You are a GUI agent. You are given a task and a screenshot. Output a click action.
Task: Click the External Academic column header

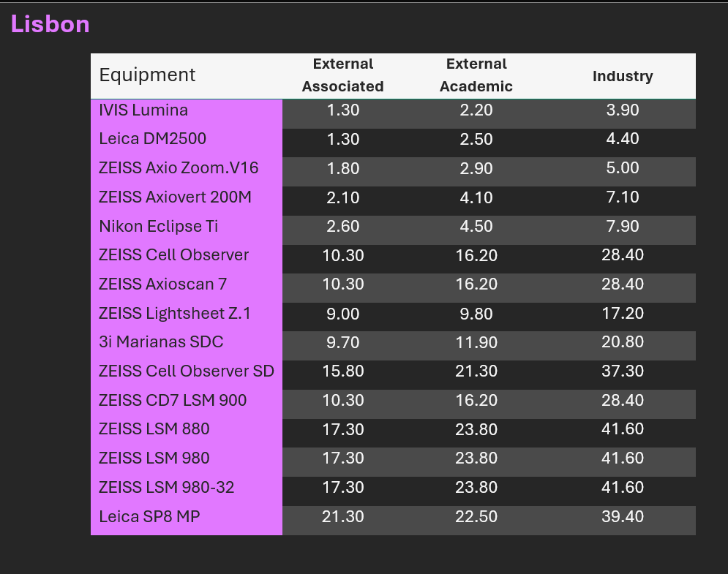[476, 75]
